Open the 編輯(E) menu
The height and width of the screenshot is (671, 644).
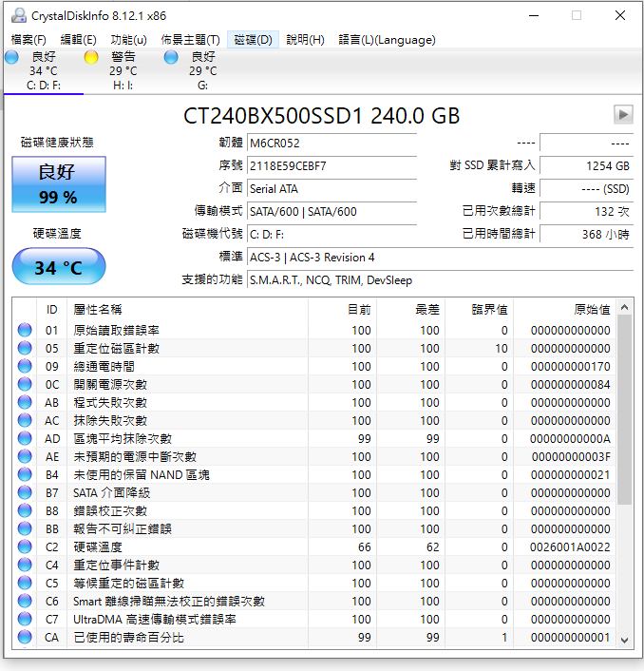(78, 40)
